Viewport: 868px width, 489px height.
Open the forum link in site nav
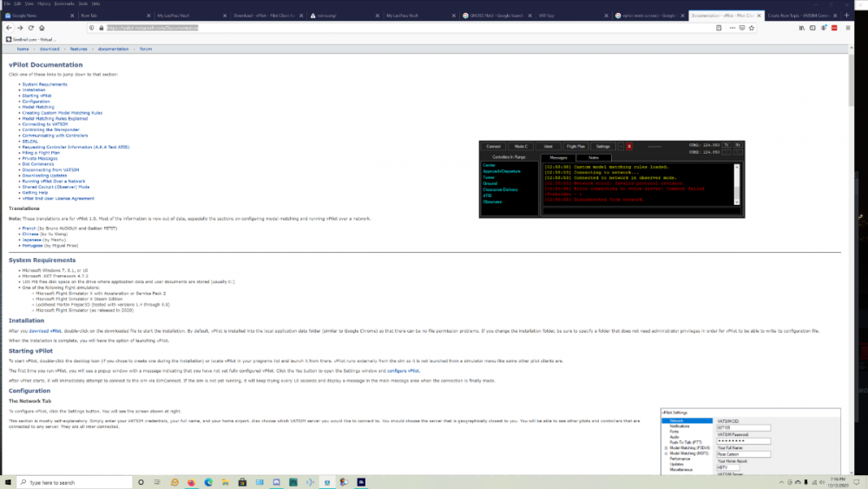(146, 49)
